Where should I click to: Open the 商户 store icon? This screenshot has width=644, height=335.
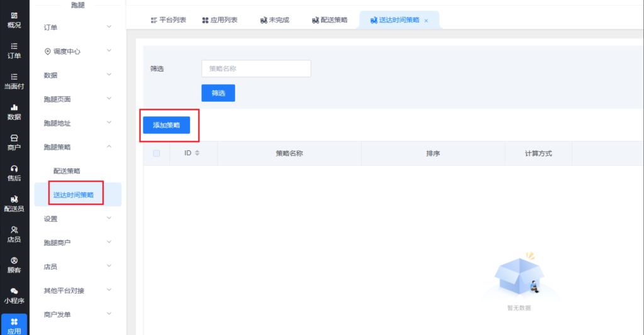coord(14,142)
